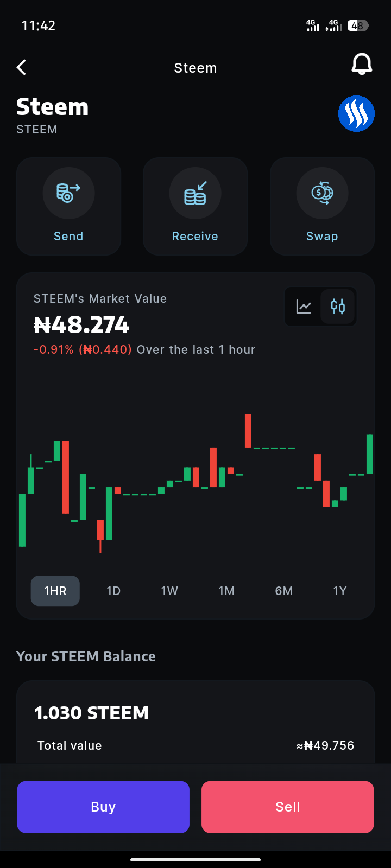
Task: Select the 1D time range
Action: pos(113,591)
